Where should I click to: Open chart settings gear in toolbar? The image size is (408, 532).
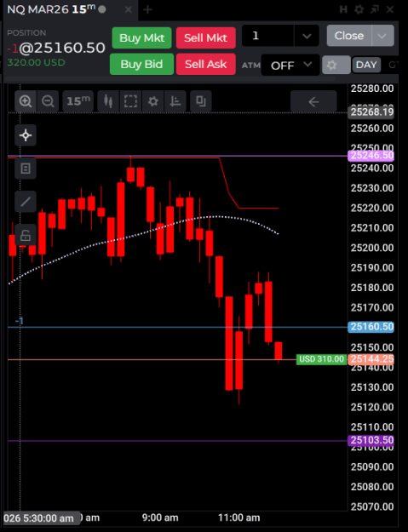click(x=152, y=101)
